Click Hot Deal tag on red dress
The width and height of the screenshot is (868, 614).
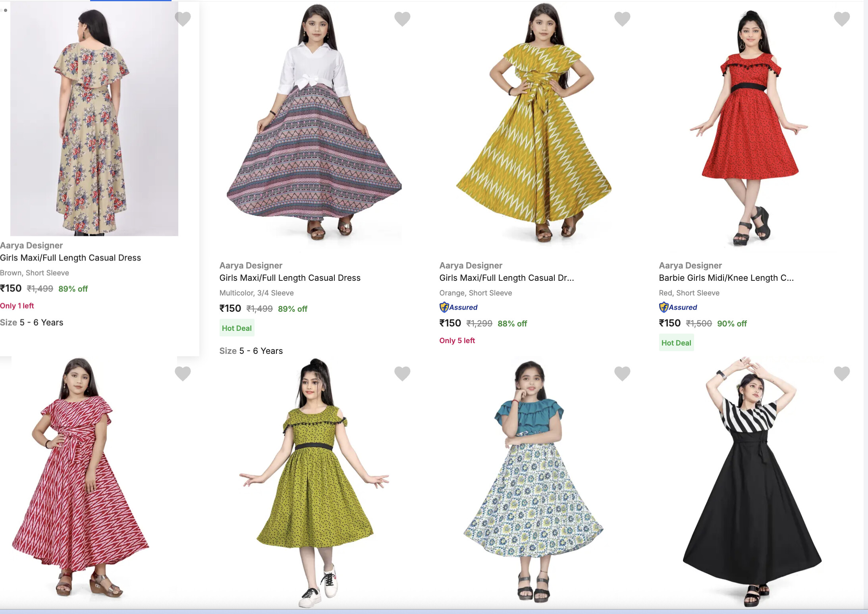[x=676, y=343]
